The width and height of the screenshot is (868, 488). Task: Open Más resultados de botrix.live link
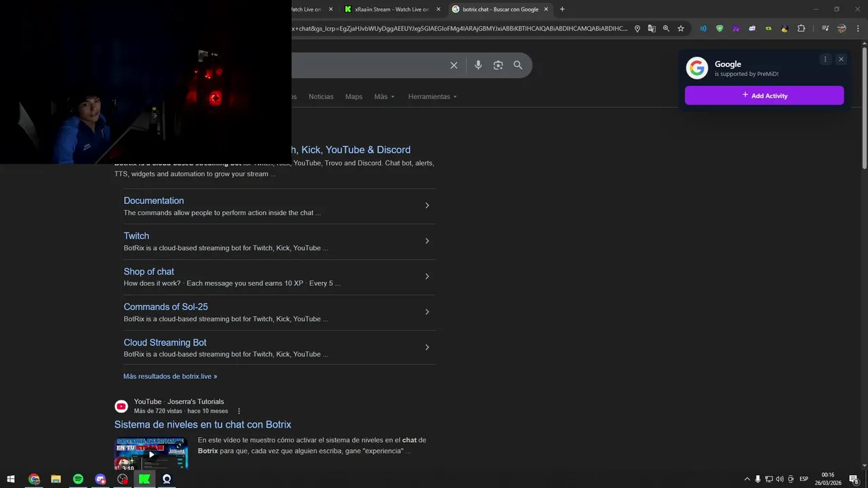click(x=170, y=376)
